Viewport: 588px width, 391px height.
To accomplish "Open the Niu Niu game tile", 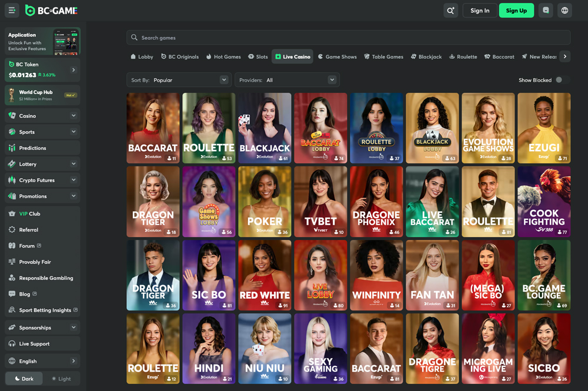I will pyautogui.click(x=265, y=349).
